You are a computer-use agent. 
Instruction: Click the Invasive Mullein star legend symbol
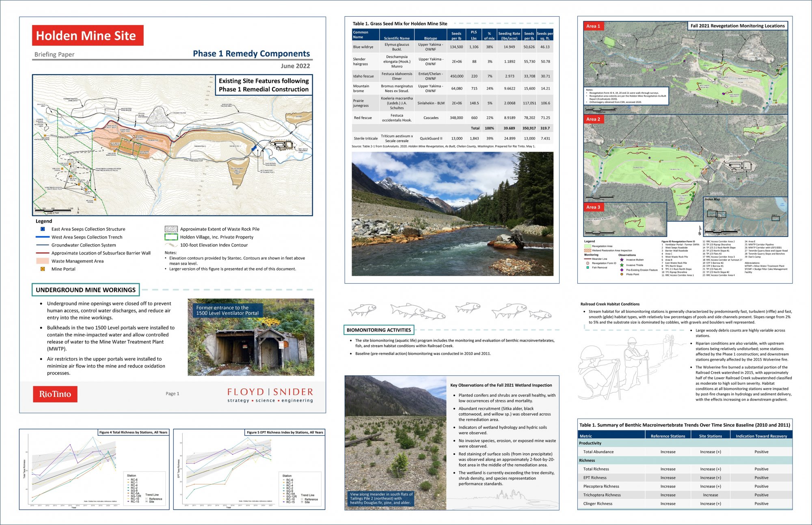point(622,260)
